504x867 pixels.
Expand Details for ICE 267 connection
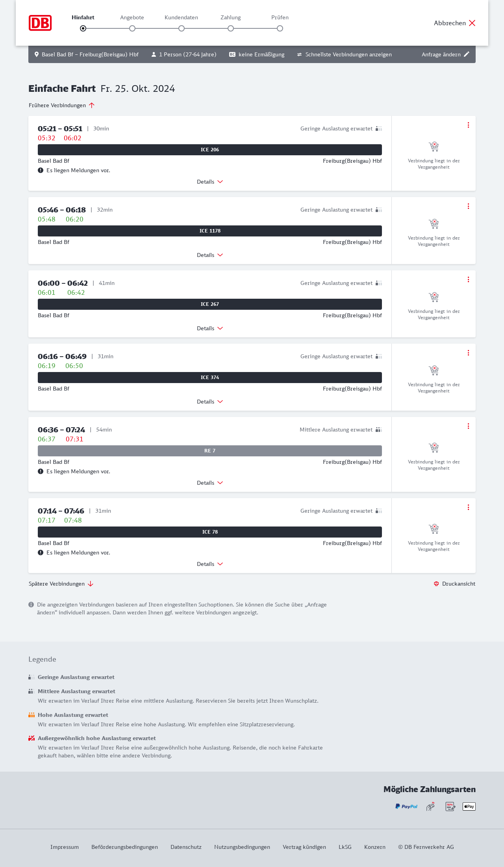click(210, 328)
